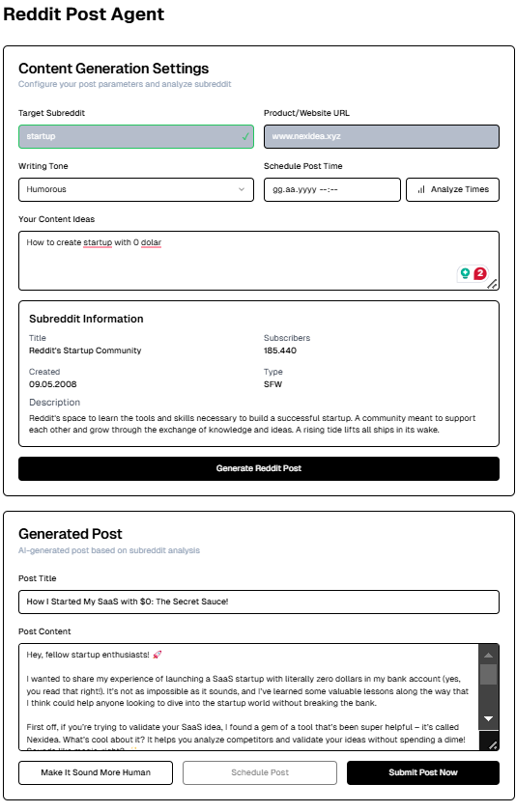The height and width of the screenshot is (812, 516).
Task: Click the Analyze Times button
Action: [x=453, y=189]
